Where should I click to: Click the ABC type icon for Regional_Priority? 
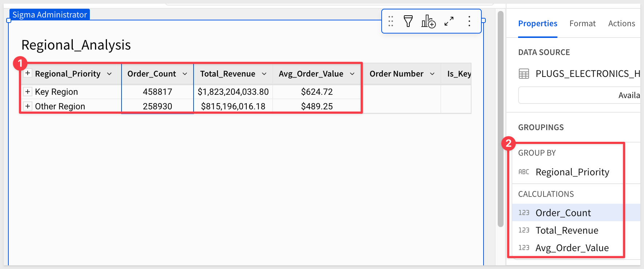click(524, 172)
